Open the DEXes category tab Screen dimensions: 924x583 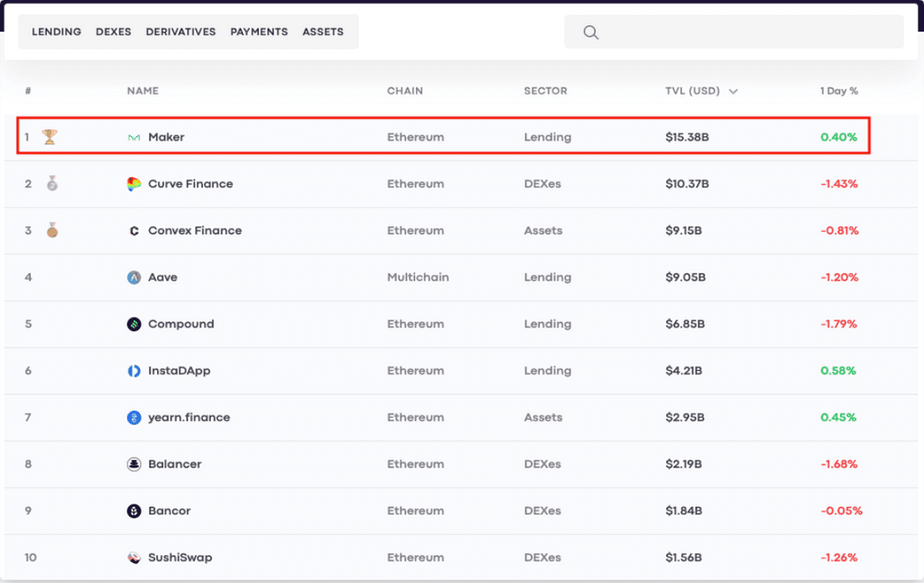click(x=114, y=32)
